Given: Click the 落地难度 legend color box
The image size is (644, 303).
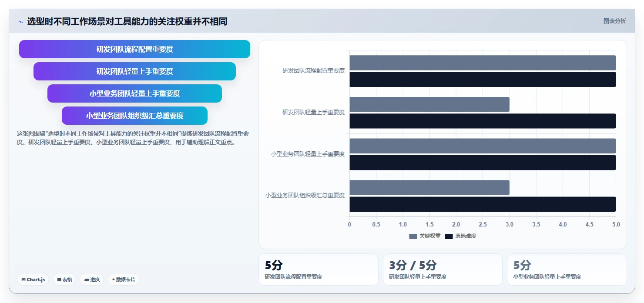Looking at the screenshot, I should tap(449, 236).
